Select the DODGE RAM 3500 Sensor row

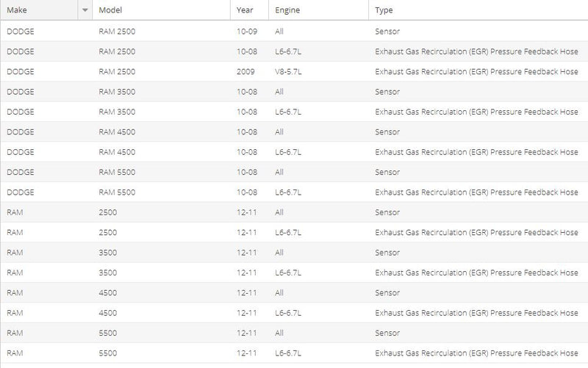coord(294,92)
